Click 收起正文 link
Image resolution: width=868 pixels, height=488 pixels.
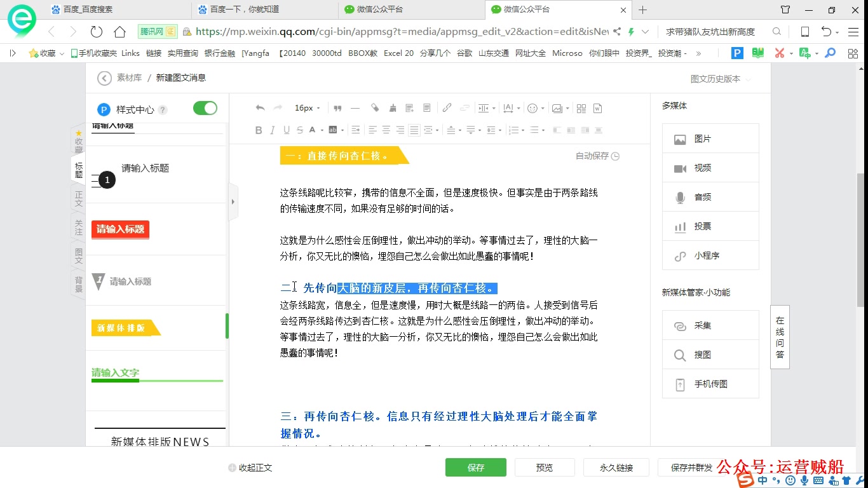[250, 468]
